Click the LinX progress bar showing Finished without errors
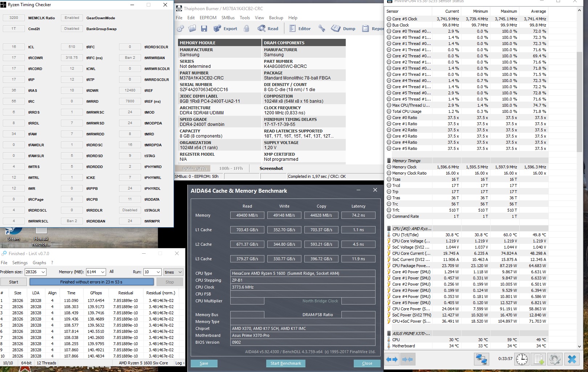Image resolution: width=588 pixels, height=372 pixels. [92, 282]
